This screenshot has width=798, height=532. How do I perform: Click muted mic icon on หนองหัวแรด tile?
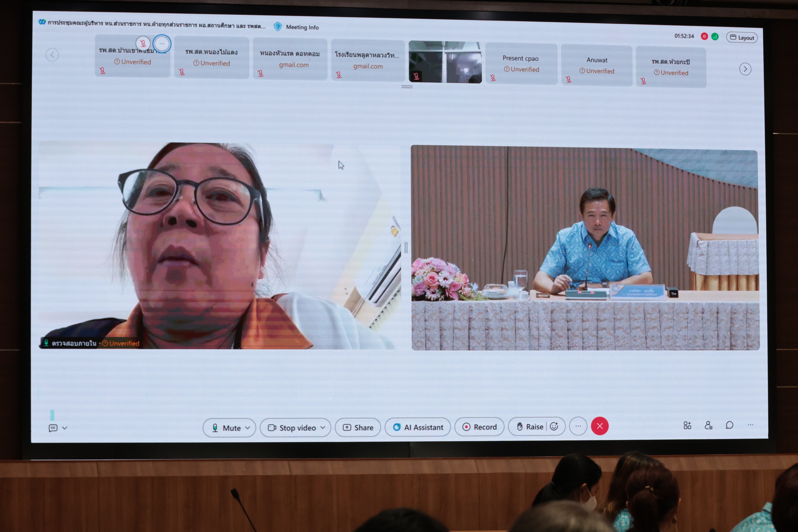[260, 73]
